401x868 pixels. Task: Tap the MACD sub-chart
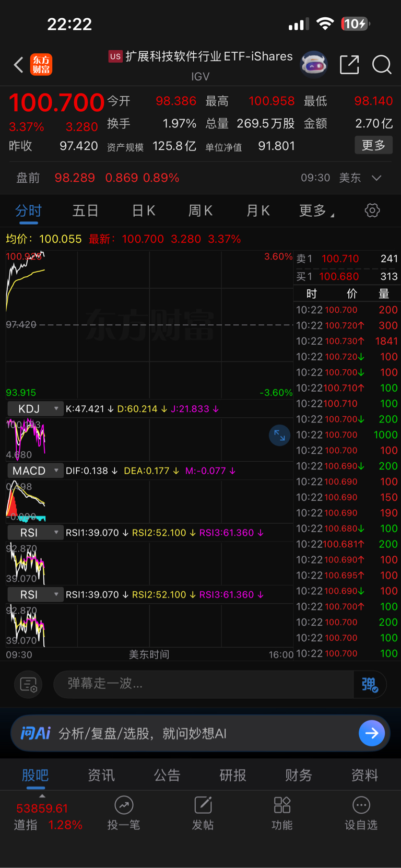149,501
